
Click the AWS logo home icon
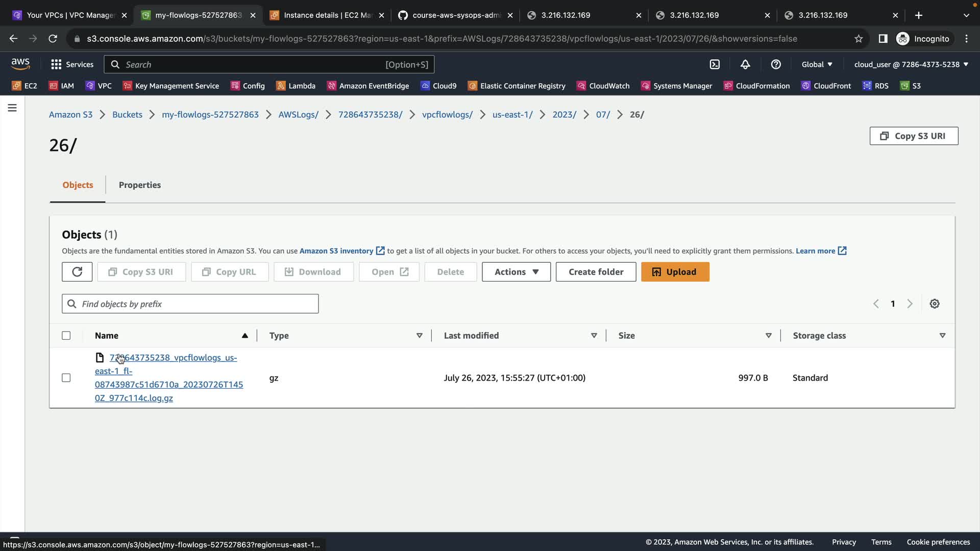(x=20, y=63)
